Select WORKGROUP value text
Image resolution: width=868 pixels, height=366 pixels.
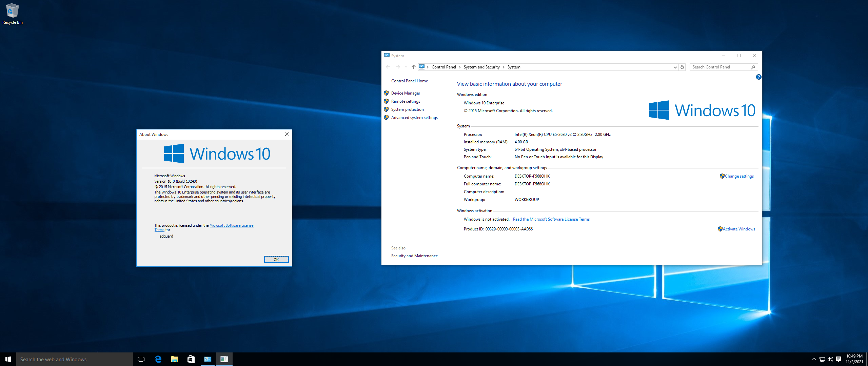[x=527, y=200]
